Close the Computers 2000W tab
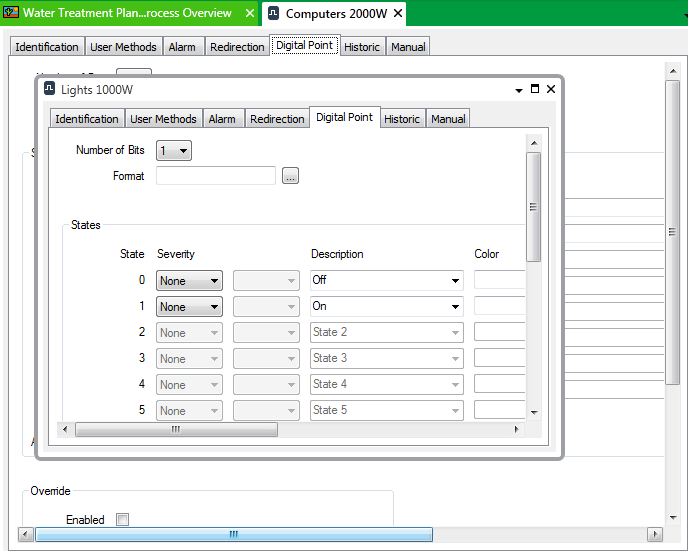Screen dimensions: 688x551 tap(398, 14)
